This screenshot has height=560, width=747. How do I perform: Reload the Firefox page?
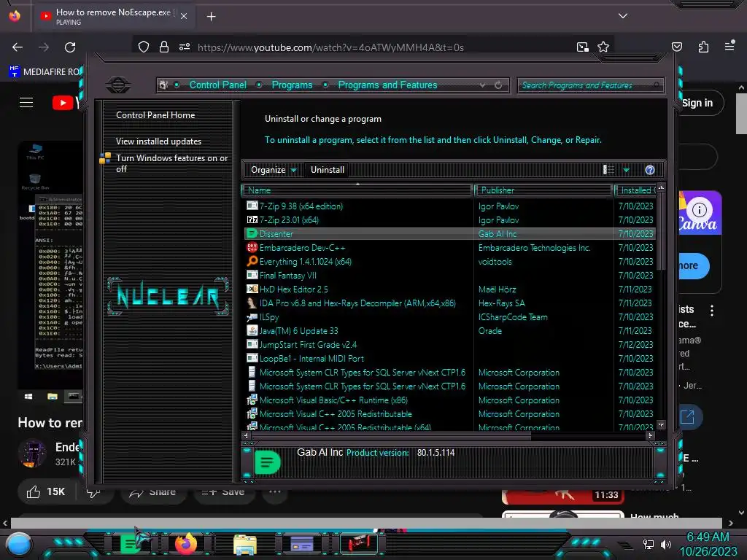point(70,47)
